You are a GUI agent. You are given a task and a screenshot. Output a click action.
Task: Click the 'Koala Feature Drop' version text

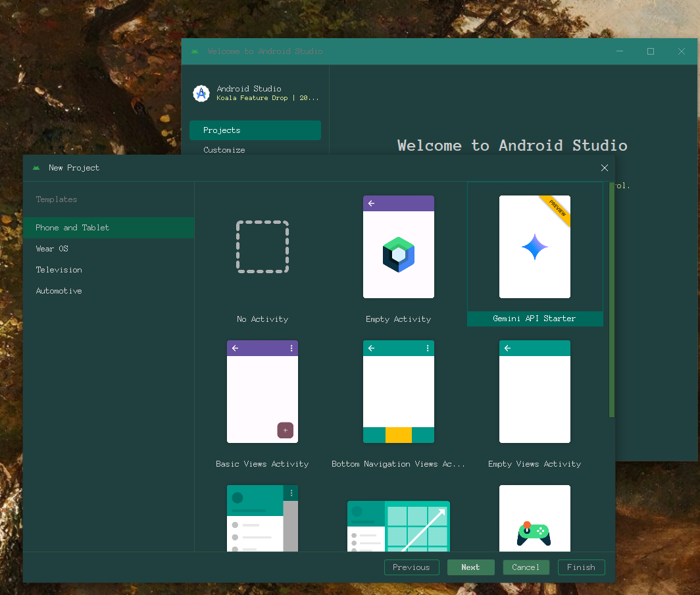268,98
